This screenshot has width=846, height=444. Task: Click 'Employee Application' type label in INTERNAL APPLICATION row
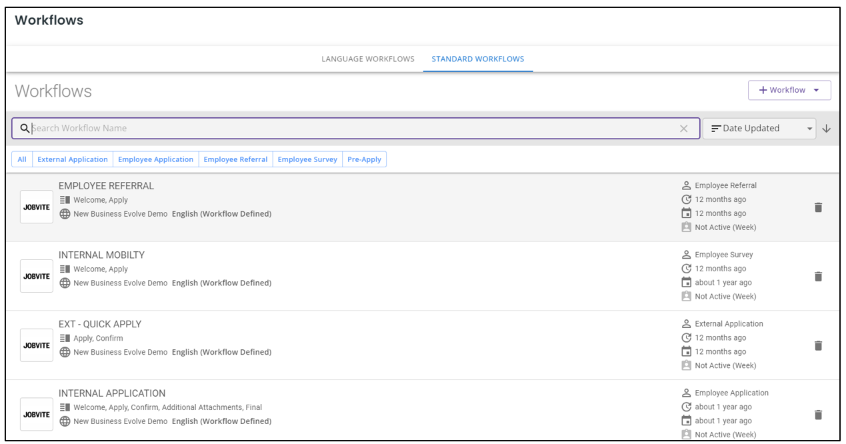(x=732, y=393)
